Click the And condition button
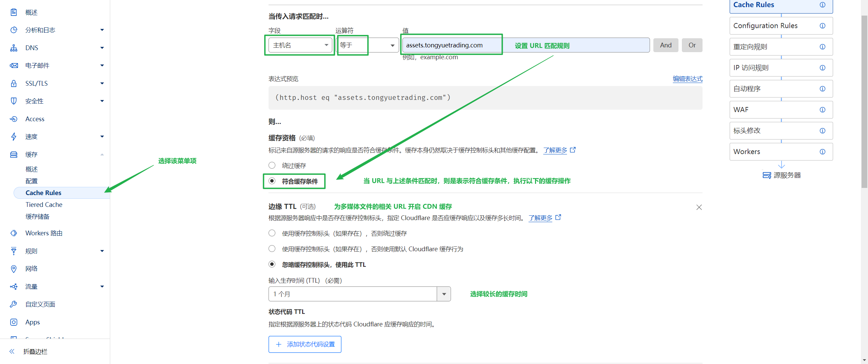 pos(666,45)
